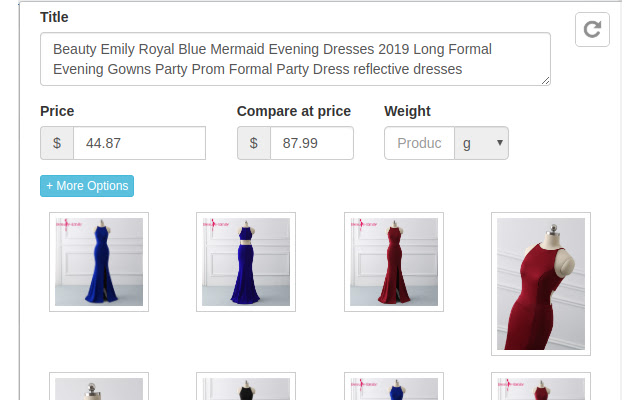Select the bottom-row mannequin-only thumbnail
Viewport: 640px width, 400px height.
(x=99, y=388)
